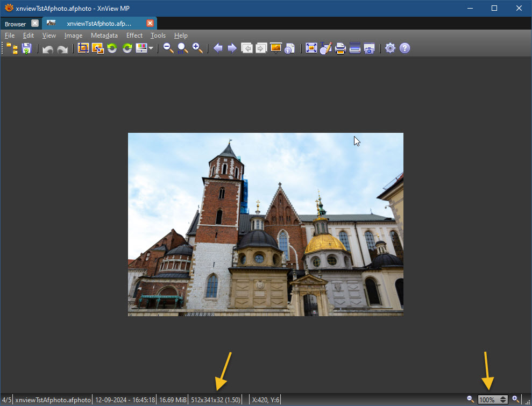
Task: Click the Crop tool icon
Action: point(83,48)
